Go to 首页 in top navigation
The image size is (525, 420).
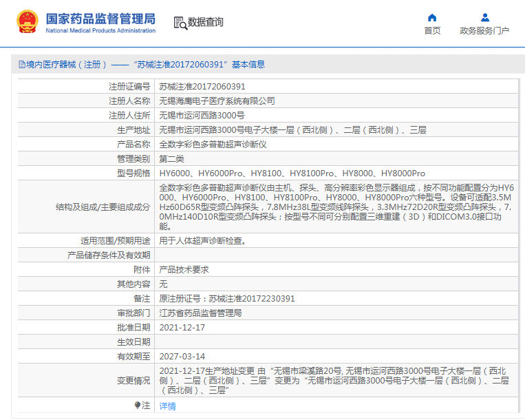432,31
